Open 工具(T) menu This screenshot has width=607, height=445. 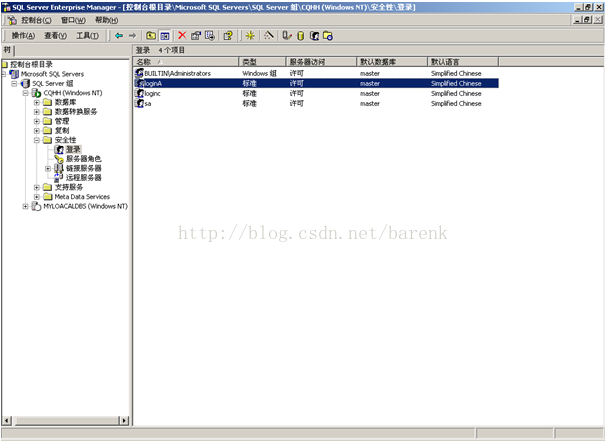(x=87, y=36)
